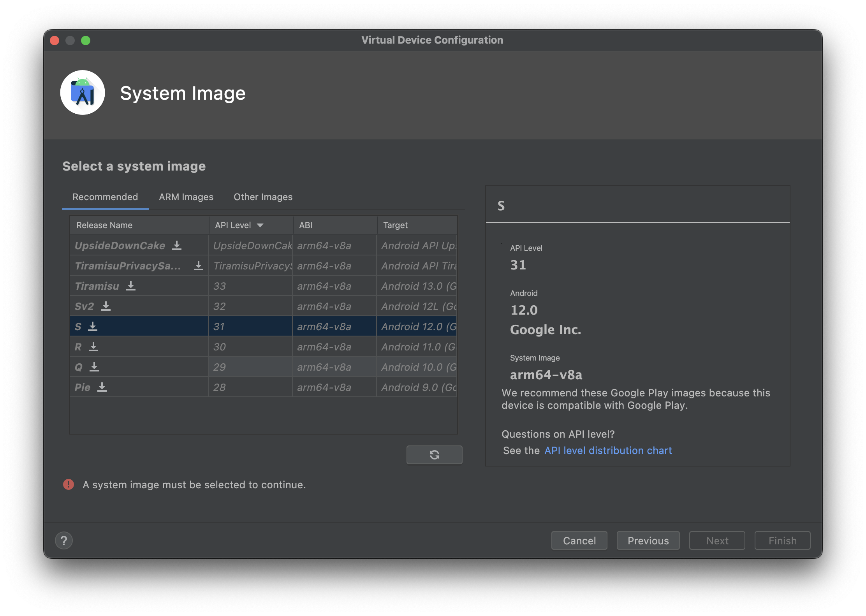Click the Android 9.0 target cell

(417, 387)
